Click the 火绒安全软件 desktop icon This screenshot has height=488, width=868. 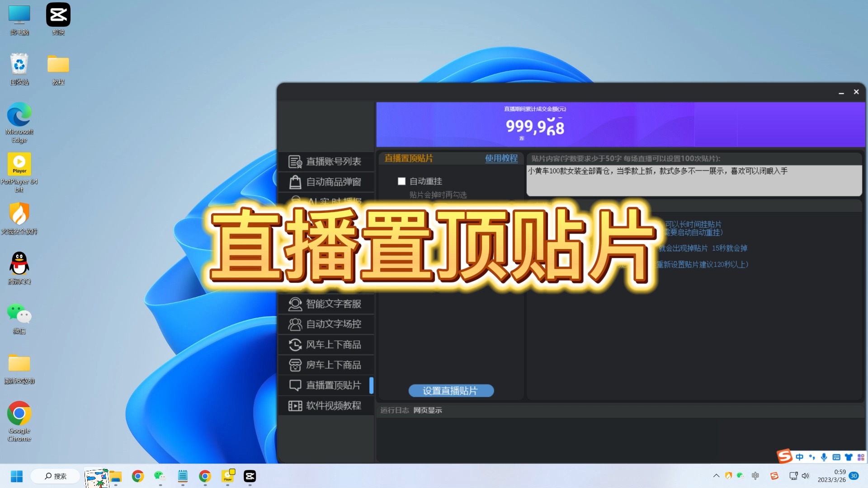pyautogui.click(x=19, y=218)
